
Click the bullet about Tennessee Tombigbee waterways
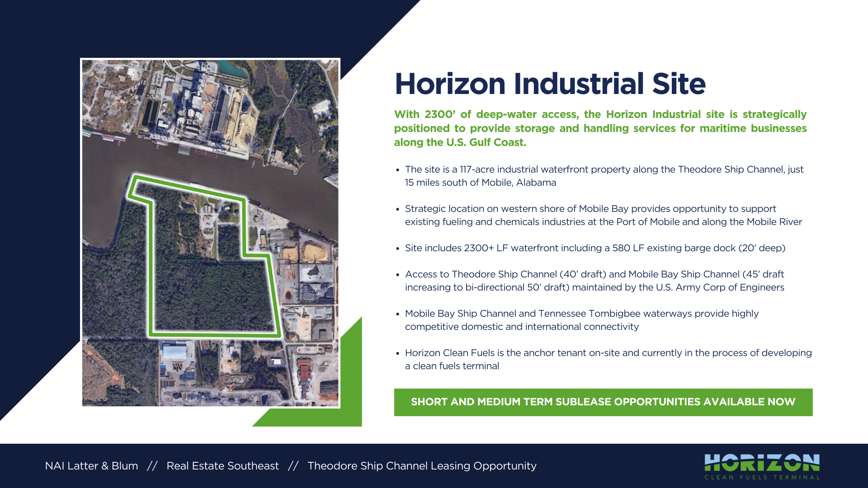[581, 320]
